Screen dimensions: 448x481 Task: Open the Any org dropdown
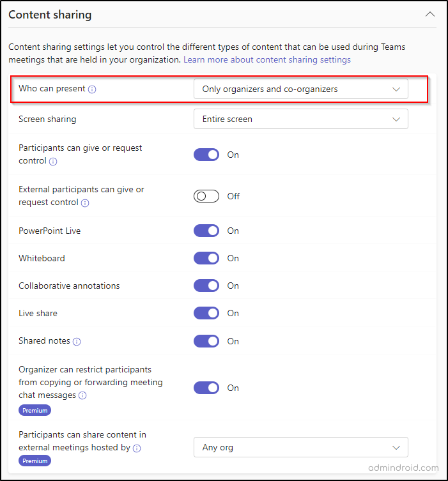click(300, 447)
